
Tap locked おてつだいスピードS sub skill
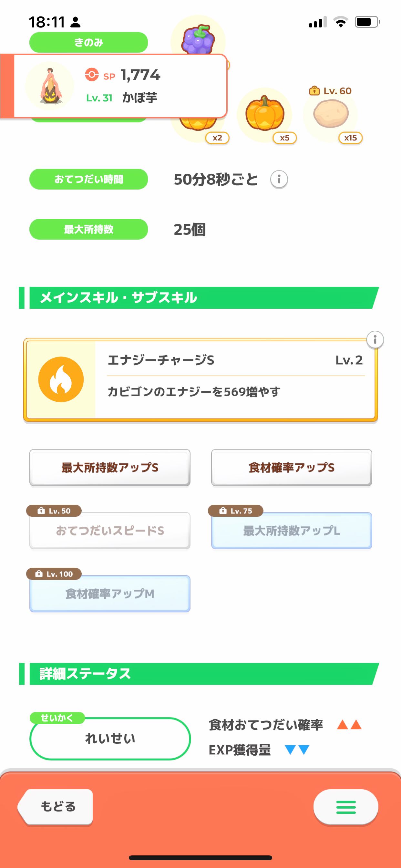[x=110, y=530]
